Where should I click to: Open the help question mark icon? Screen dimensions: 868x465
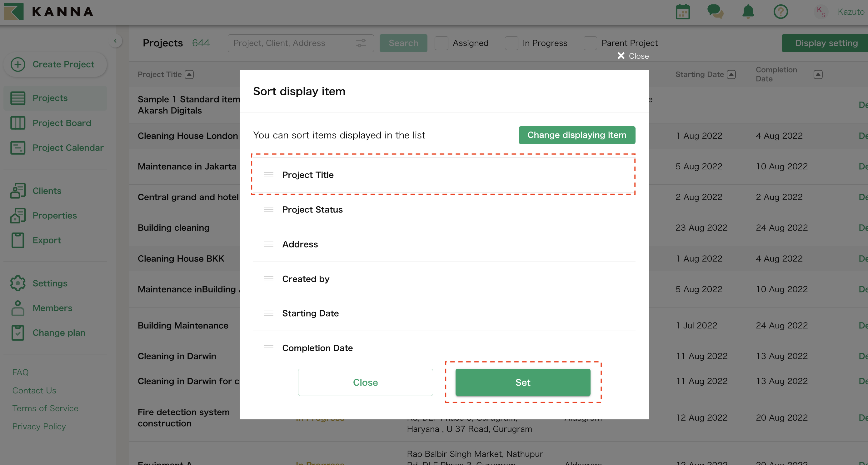click(781, 12)
